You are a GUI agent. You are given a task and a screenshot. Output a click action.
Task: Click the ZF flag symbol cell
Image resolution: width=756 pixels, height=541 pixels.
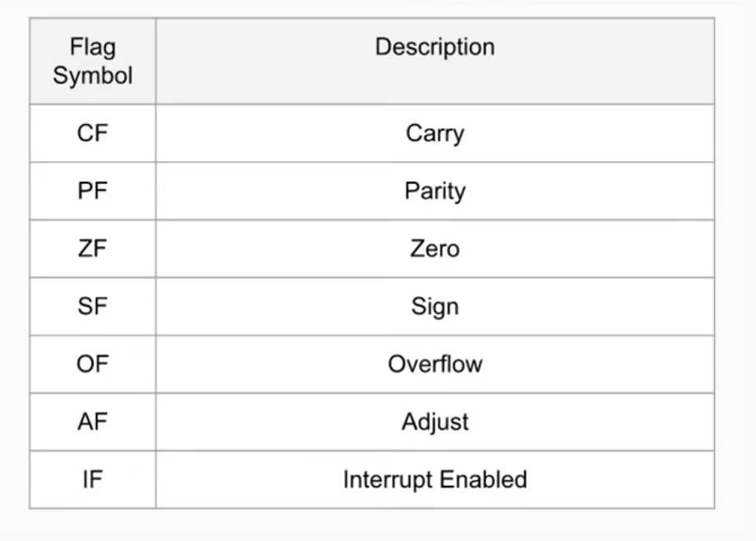click(x=92, y=248)
